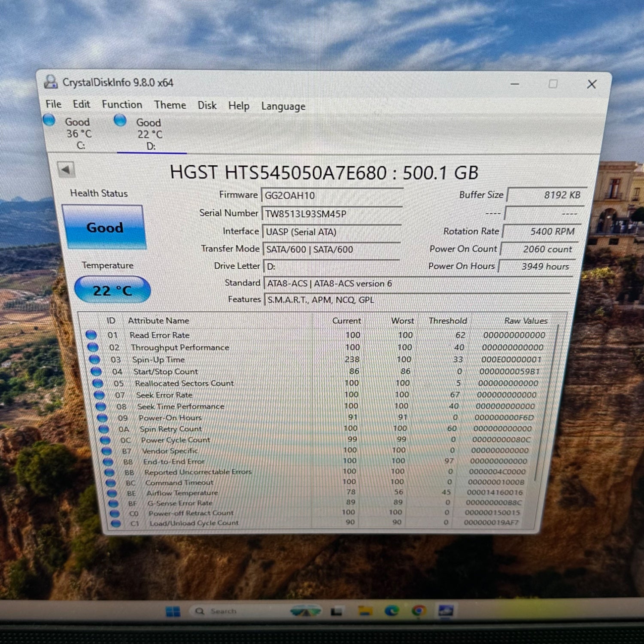Click the Drive Letter field
644x644 pixels.
[x=332, y=266]
